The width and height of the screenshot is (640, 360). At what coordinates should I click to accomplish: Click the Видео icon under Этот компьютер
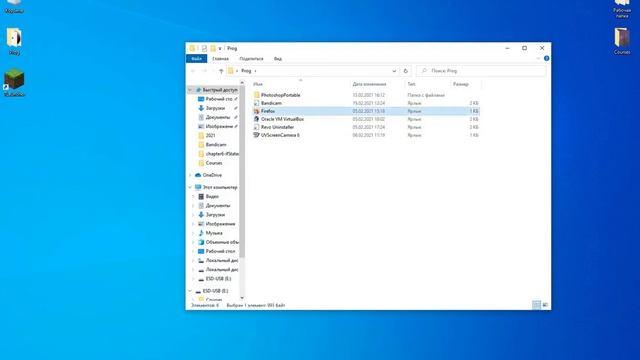coord(201,196)
